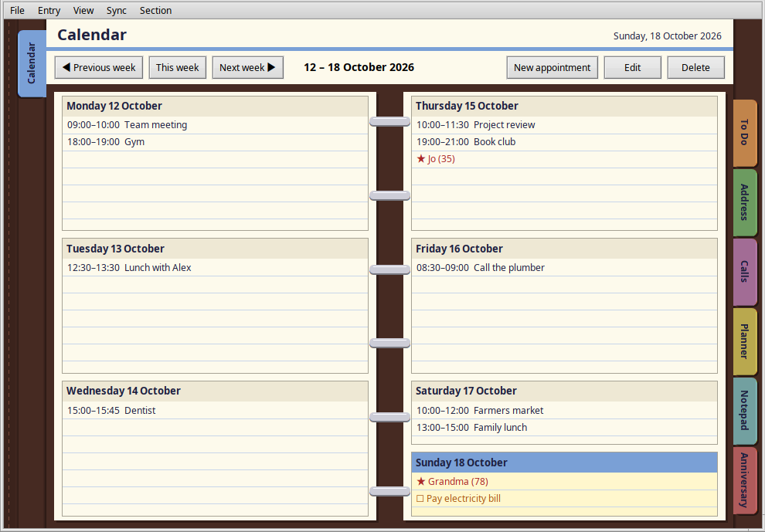Viewport: 765px width, 532px height.
Task: Click the Saturday 17 October header
Action: [565, 391]
